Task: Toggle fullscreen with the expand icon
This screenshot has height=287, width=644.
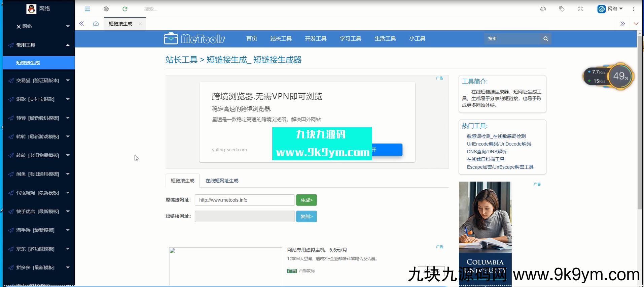Action: coord(580,9)
